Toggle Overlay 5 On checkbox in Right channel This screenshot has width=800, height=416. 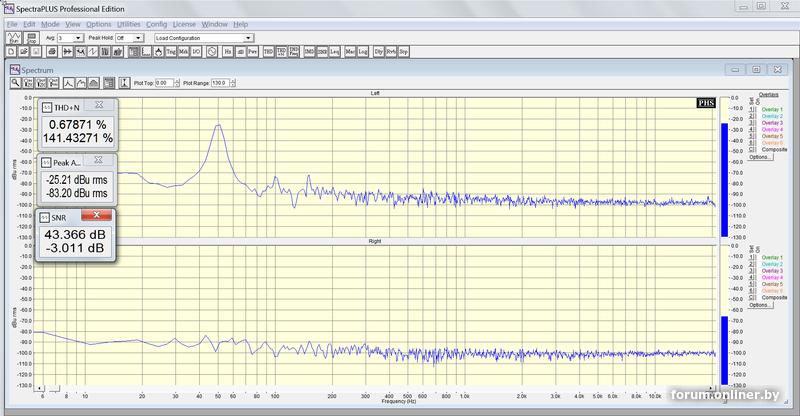pos(756,284)
